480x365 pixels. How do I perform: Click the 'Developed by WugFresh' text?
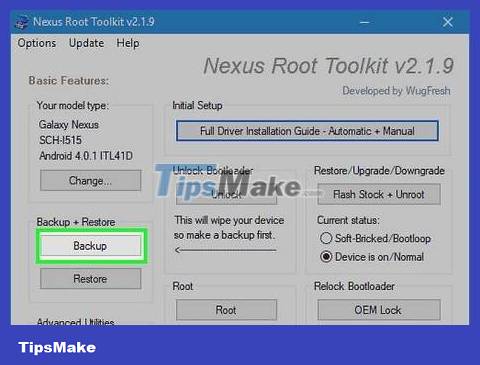coord(396,91)
